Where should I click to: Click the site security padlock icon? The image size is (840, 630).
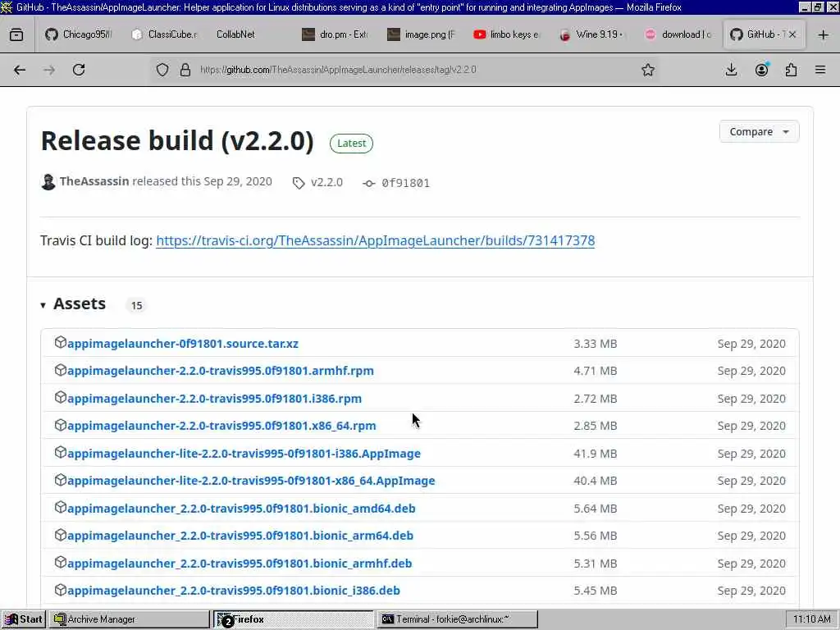tap(185, 70)
